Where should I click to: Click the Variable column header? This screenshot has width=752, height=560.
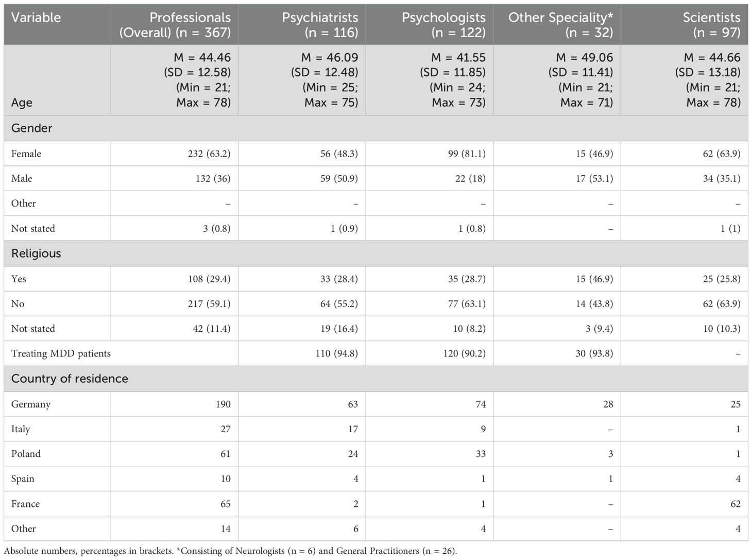coord(36,18)
